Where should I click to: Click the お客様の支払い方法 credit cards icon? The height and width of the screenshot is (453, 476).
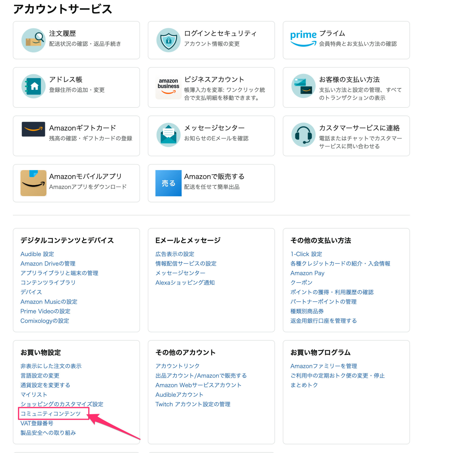coord(303,86)
